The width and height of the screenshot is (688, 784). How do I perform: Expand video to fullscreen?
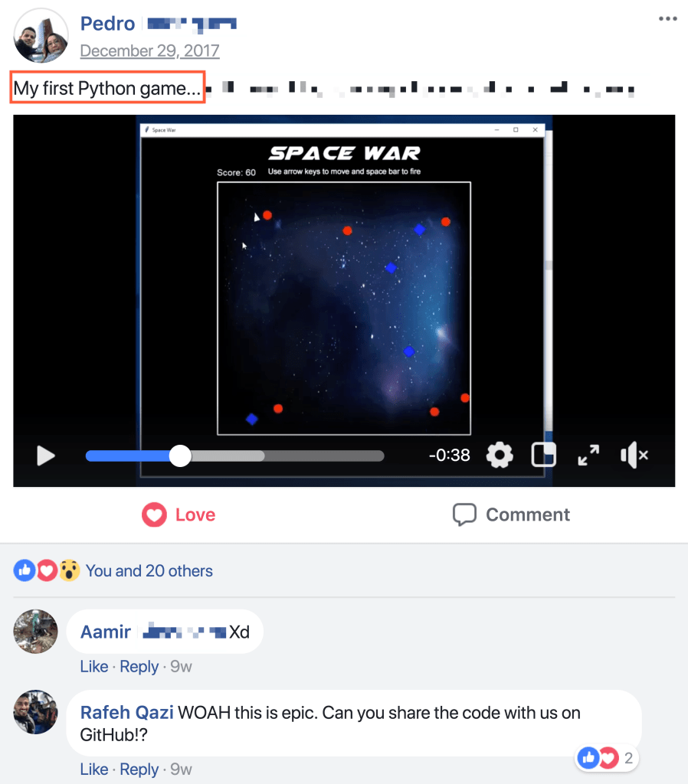pyautogui.click(x=588, y=455)
